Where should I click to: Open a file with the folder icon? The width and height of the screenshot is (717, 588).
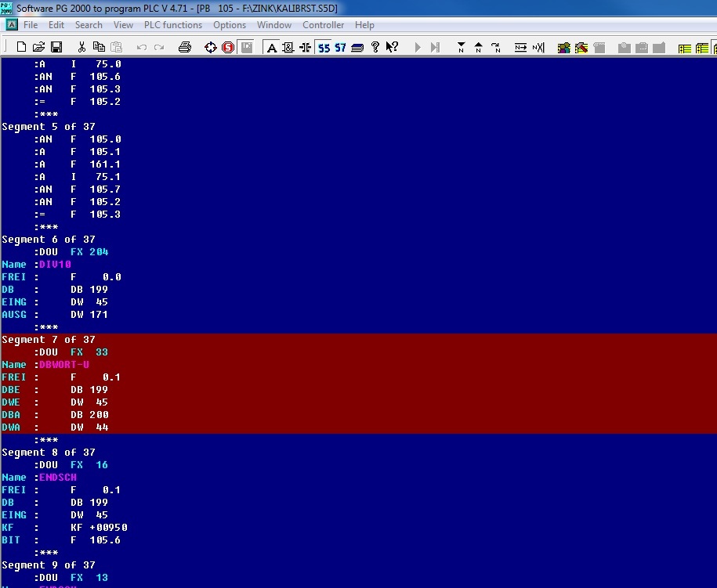[39, 47]
